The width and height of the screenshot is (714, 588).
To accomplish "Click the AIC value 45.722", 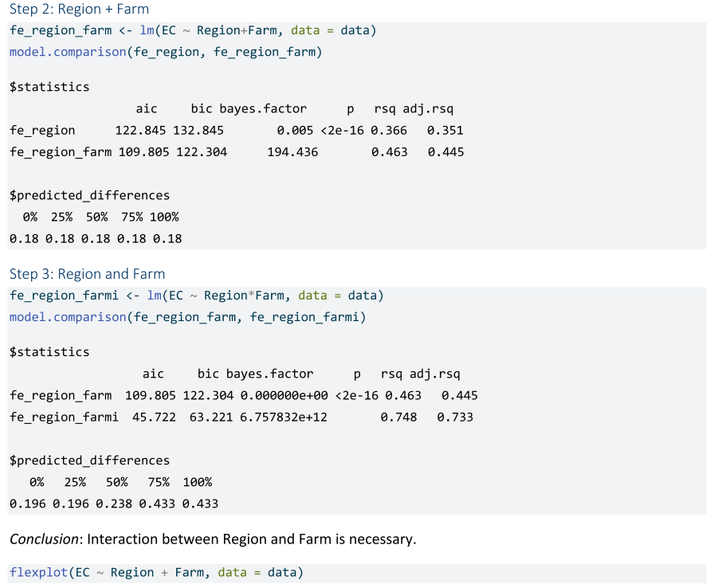I will point(154,417).
